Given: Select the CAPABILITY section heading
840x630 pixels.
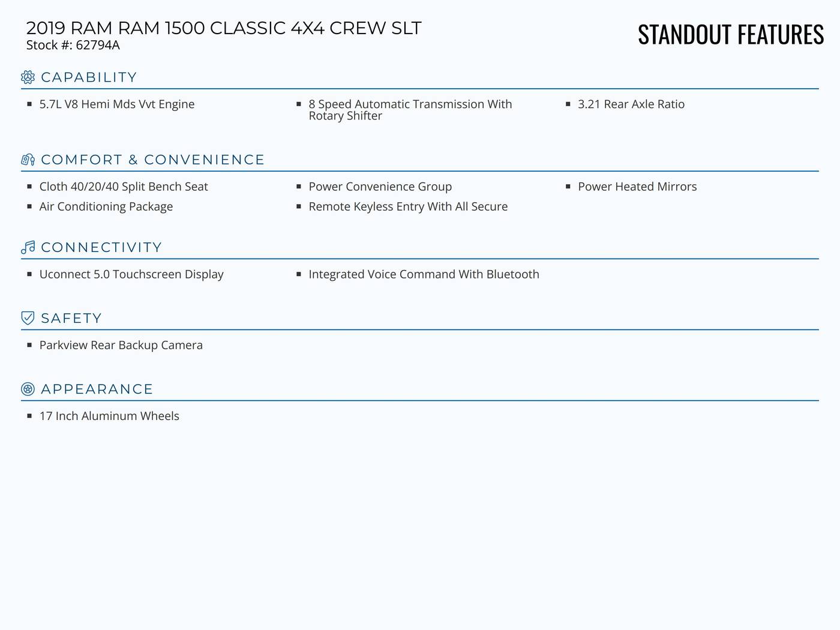Looking at the screenshot, I should click(x=89, y=77).
